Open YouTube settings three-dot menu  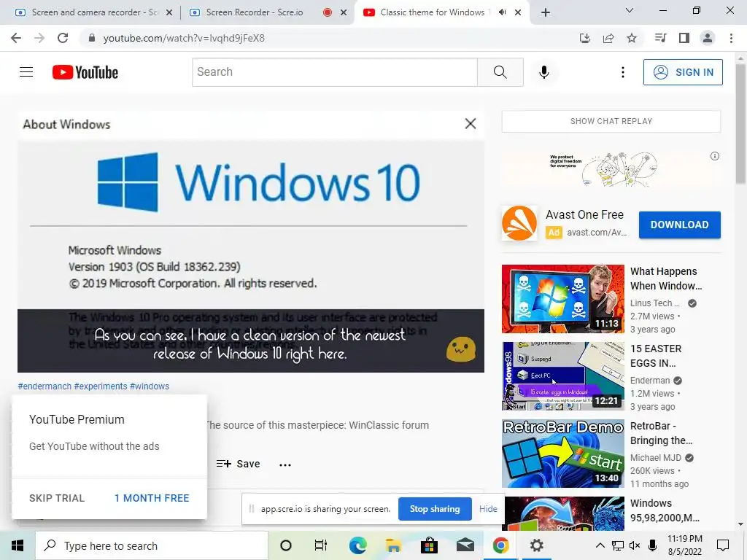[x=623, y=72]
